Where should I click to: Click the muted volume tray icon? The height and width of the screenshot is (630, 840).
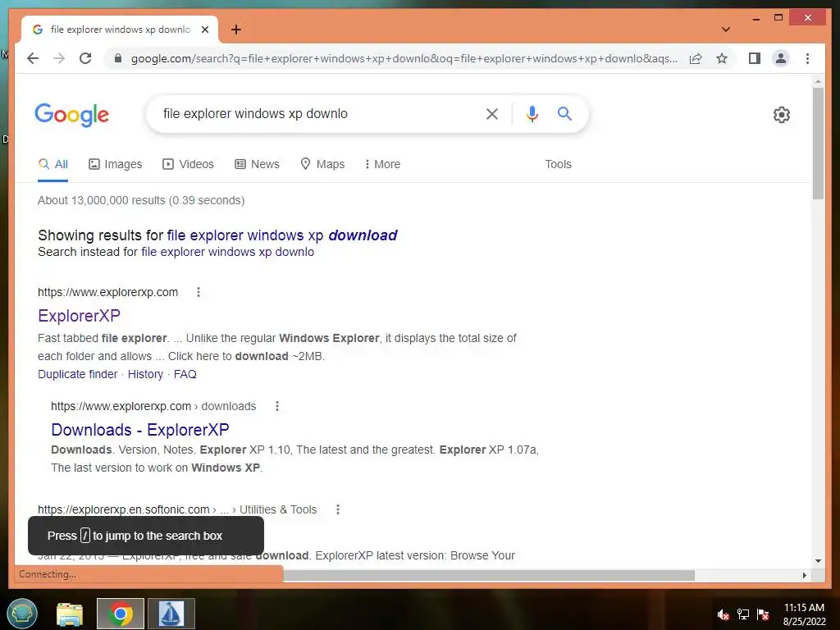724,614
